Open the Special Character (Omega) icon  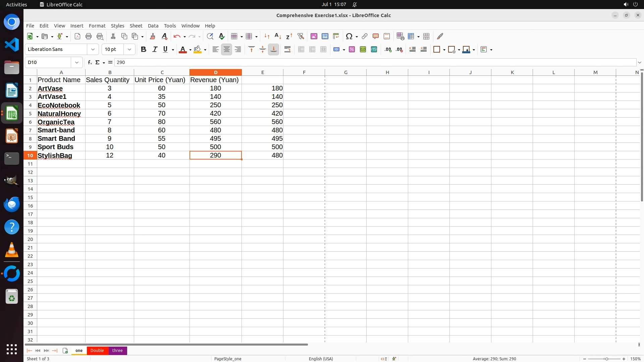click(x=349, y=36)
